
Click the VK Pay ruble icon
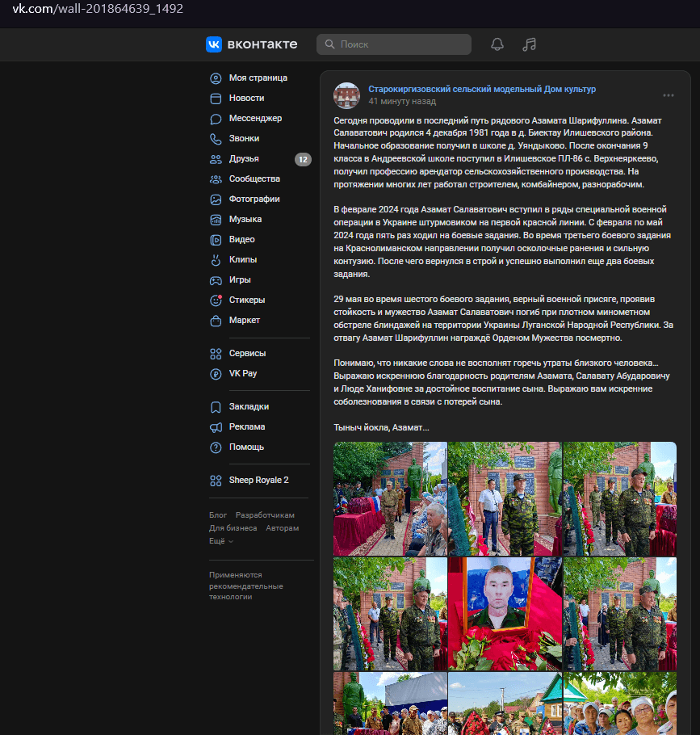pyautogui.click(x=216, y=374)
